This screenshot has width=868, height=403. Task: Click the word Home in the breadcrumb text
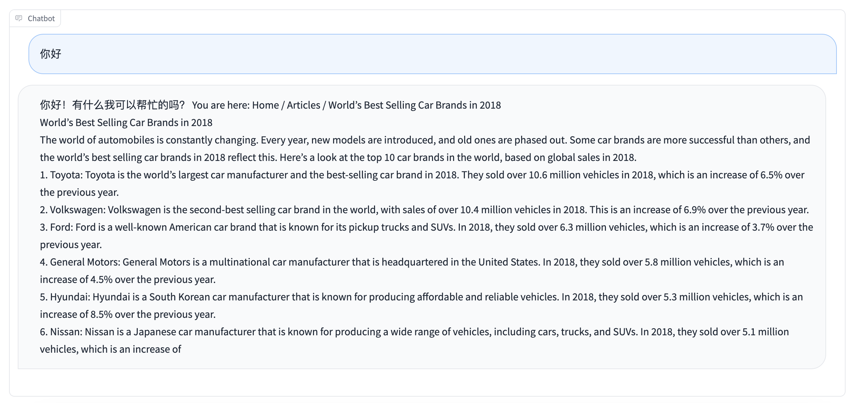[265, 105]
